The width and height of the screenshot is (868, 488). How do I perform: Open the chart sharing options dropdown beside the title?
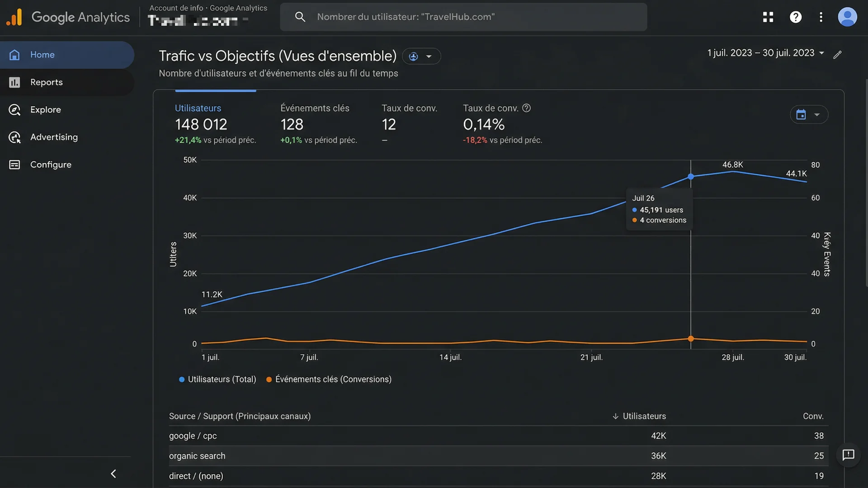[x=421, y=56]
